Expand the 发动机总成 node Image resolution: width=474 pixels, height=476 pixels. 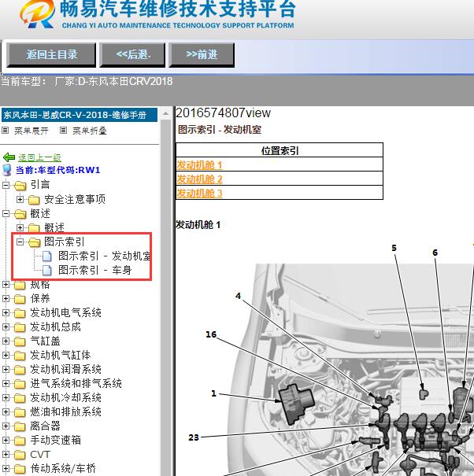pos(6,327)
